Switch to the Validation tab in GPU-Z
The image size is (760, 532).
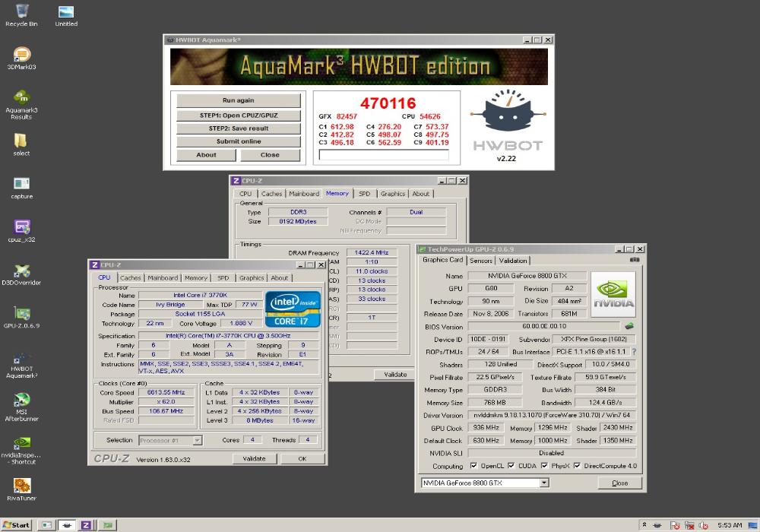coord(513,261)
